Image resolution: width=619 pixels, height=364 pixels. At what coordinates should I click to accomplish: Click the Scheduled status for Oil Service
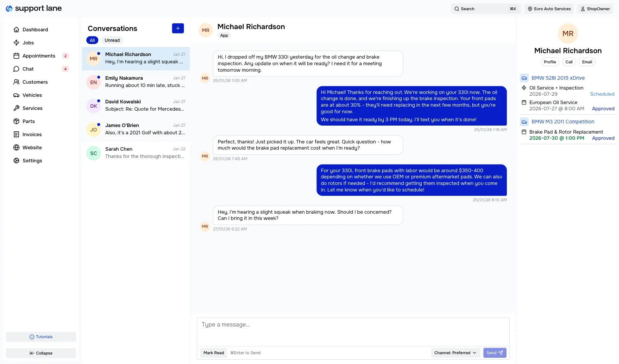pos(602,94)
